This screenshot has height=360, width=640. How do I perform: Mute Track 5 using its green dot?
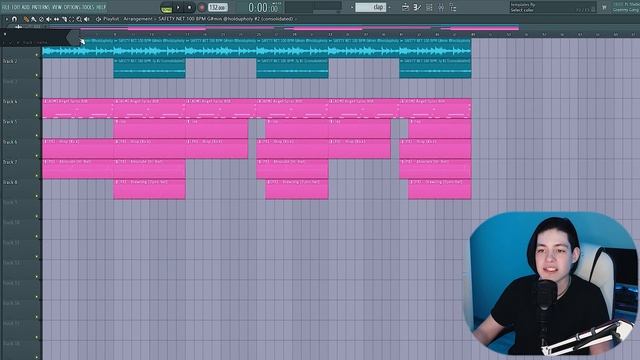(x=37, y=135)
